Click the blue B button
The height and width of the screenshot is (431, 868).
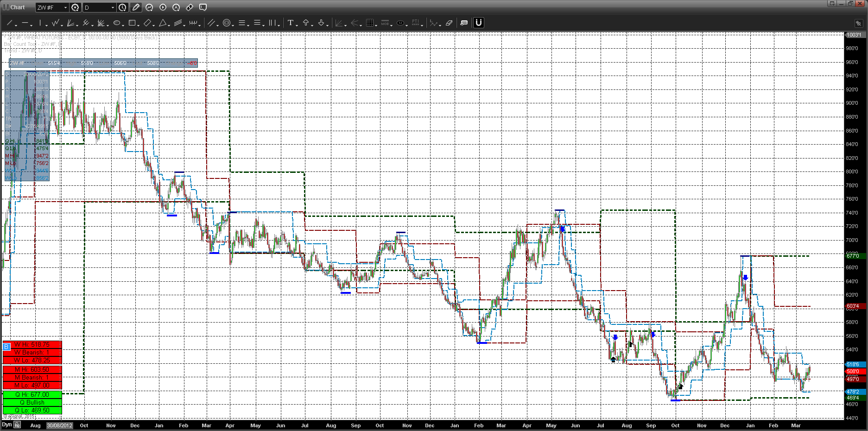[6, 347]
